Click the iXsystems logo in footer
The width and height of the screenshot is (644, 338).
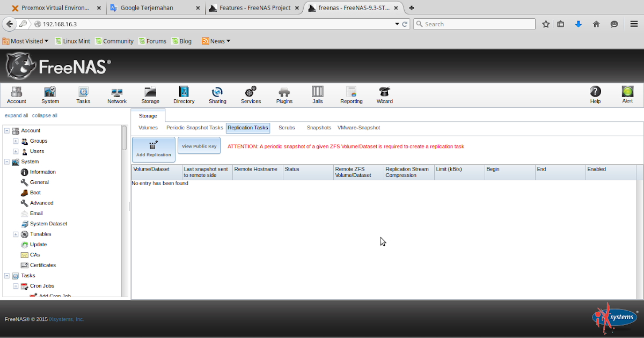(x=614, y=318)
